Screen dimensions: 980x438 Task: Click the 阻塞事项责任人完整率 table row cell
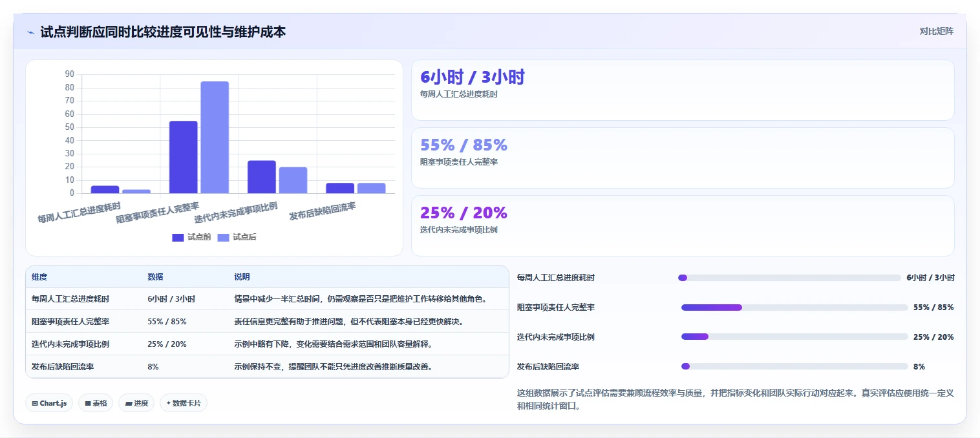(x=70, y=321)
